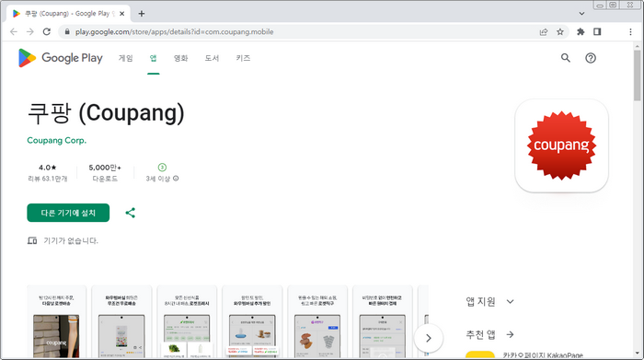
Task: Open the help question mark icon
Action: pyautogui.click(x=591, y=58)
